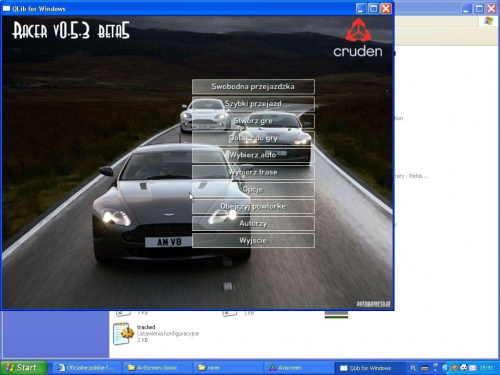Show the Autorzy credits

coord(253,223)
